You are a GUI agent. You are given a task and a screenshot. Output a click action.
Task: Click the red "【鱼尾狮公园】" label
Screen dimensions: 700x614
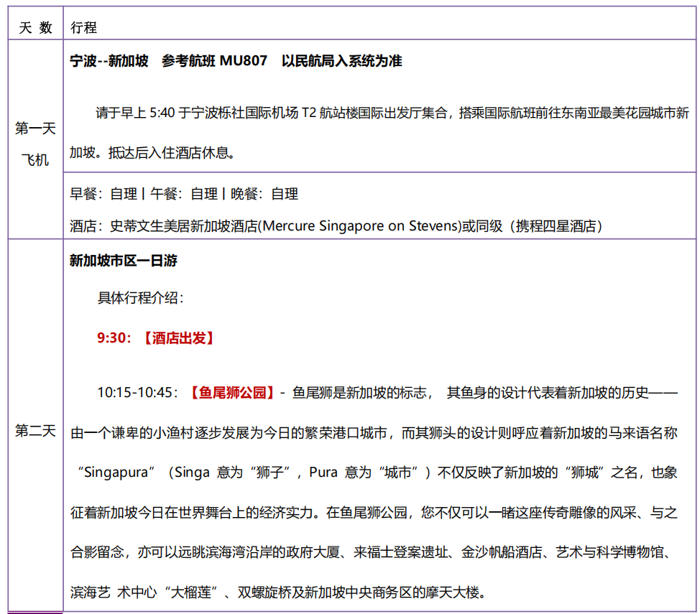(233, 392)
